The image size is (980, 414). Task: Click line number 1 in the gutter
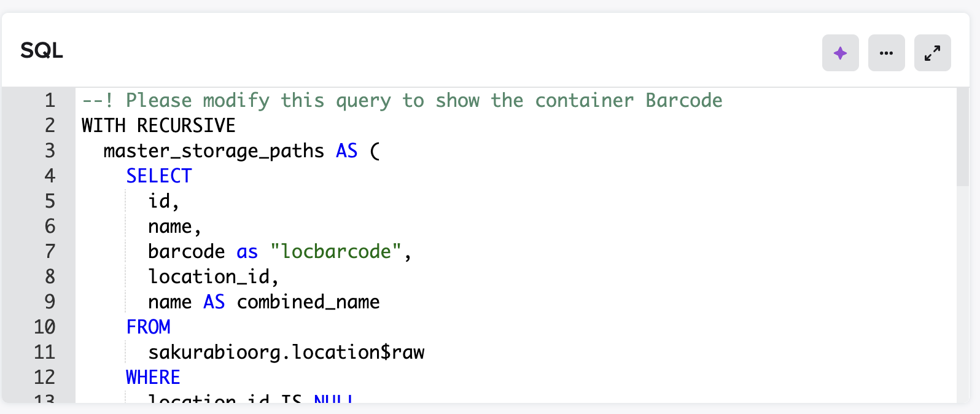coord(50,101)
